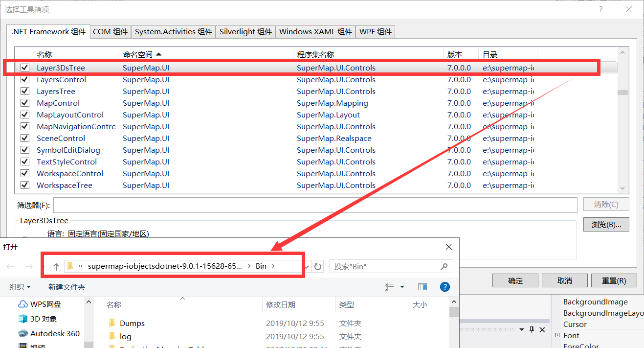Click the magnifier icon in search box
The image size is (644, 348).
tap(444, 266)
